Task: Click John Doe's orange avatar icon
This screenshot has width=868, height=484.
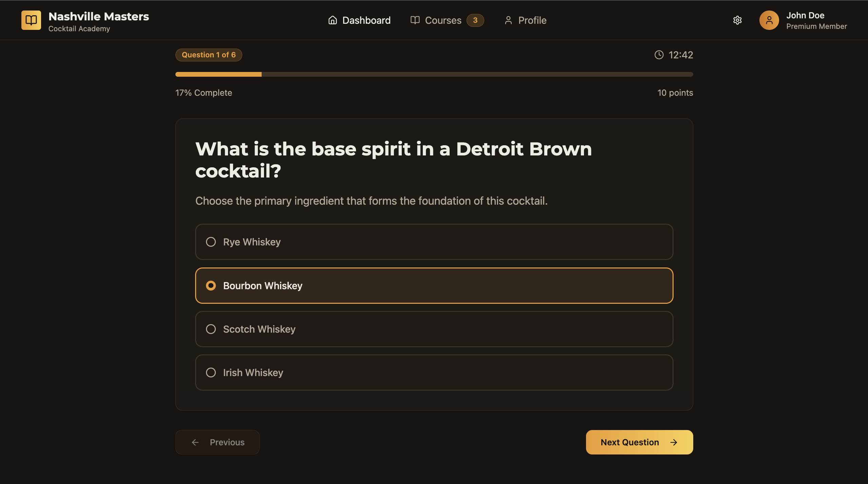Action: click(769, 20)
